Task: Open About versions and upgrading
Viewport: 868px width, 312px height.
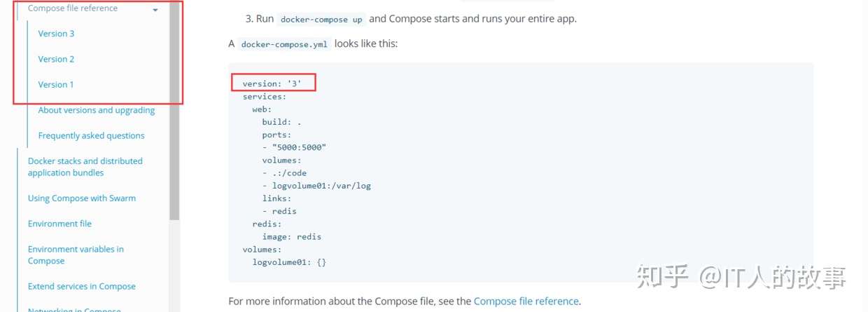Action: [97, 110]
